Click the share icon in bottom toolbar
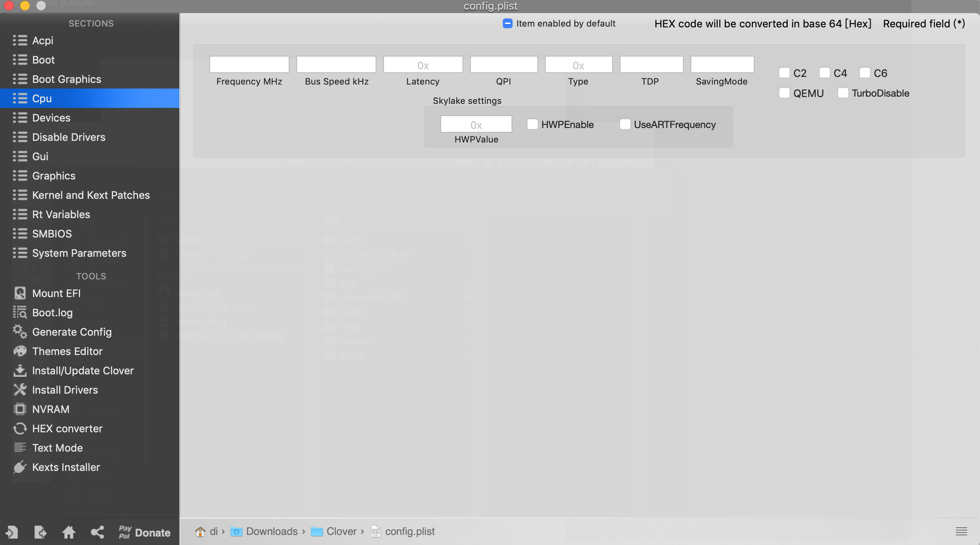This screenshot has height=545, width=980. 97,532
